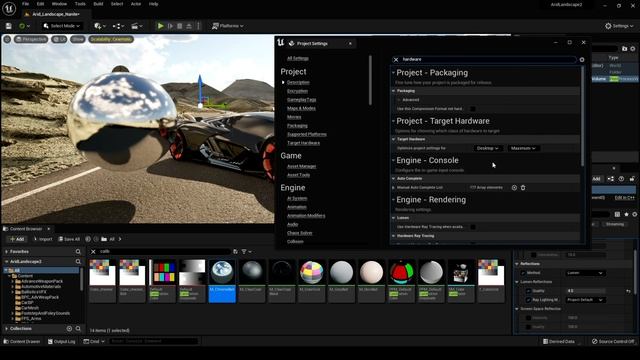Open the Maps & Modes settings category
The image size is (640, 360).
[301, 108]
